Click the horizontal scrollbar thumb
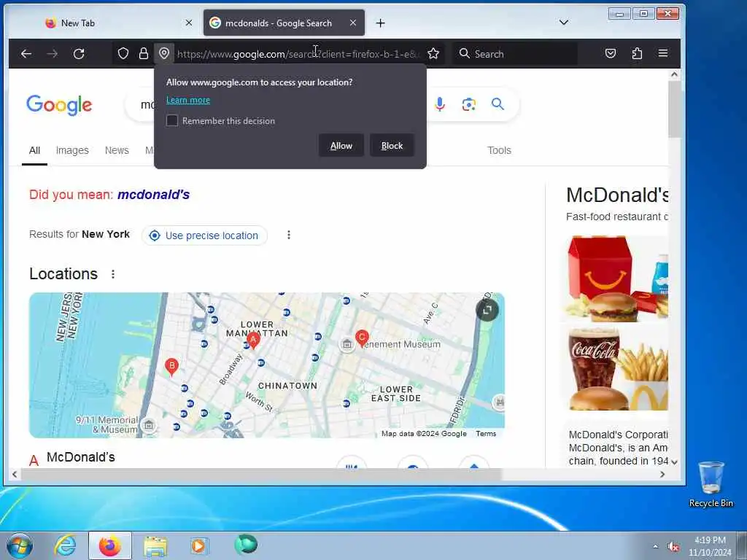Screen dimensions: 747x560 (x=261, y=474)
